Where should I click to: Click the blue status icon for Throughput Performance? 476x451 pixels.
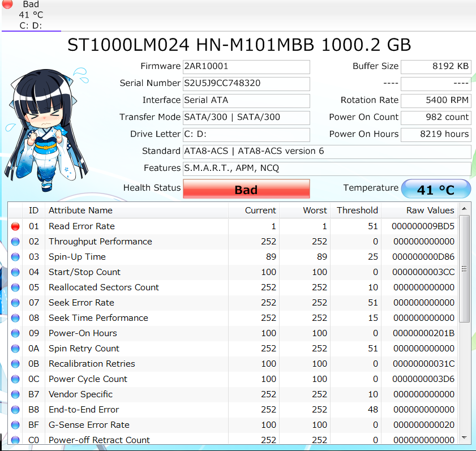pyautogui.click(x=15, y=242)
